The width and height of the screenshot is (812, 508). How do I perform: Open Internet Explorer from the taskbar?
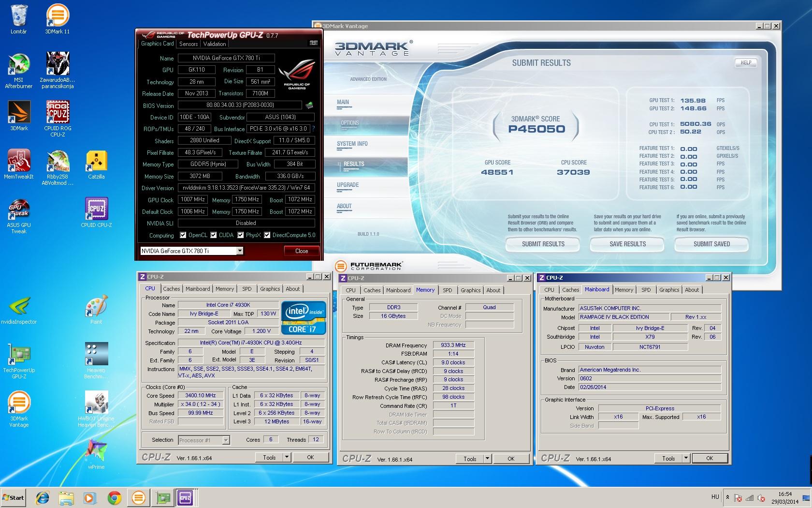tap(43, 497)
